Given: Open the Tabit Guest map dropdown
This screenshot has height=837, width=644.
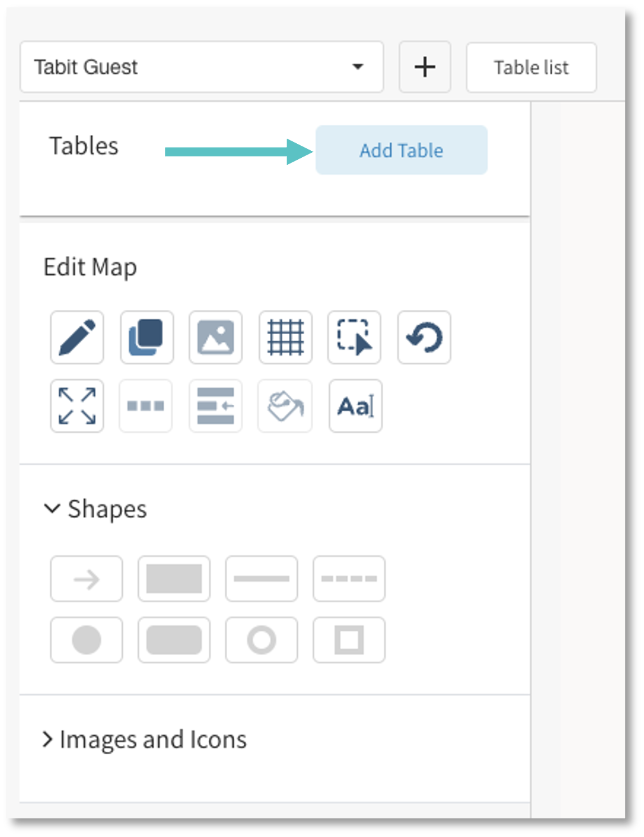Looking at the screenshot, I should point(202,67).
